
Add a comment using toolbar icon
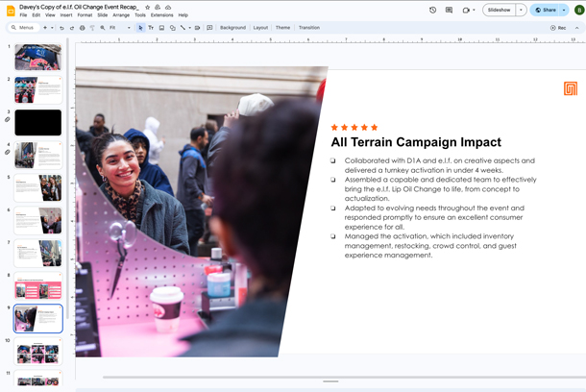(209, 28)
